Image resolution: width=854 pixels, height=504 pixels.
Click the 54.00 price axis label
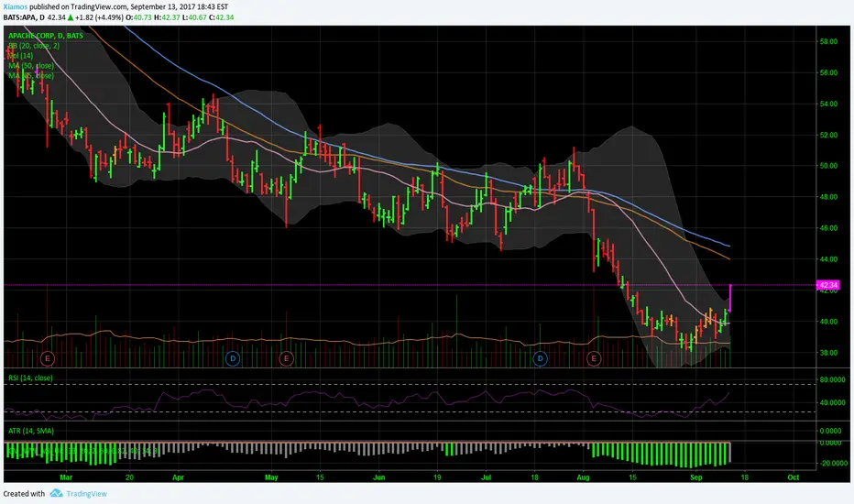click(828, 104)
